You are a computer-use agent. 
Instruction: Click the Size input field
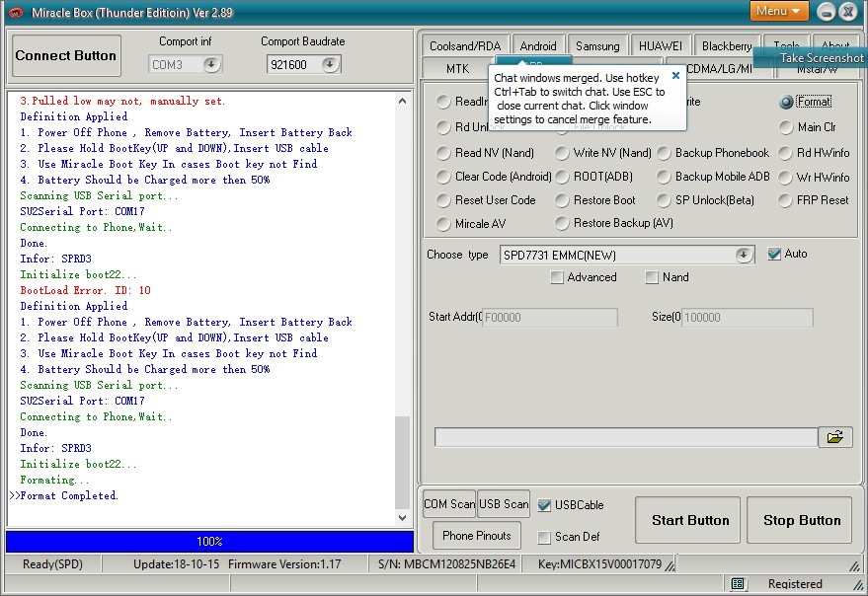click(748, 318)
